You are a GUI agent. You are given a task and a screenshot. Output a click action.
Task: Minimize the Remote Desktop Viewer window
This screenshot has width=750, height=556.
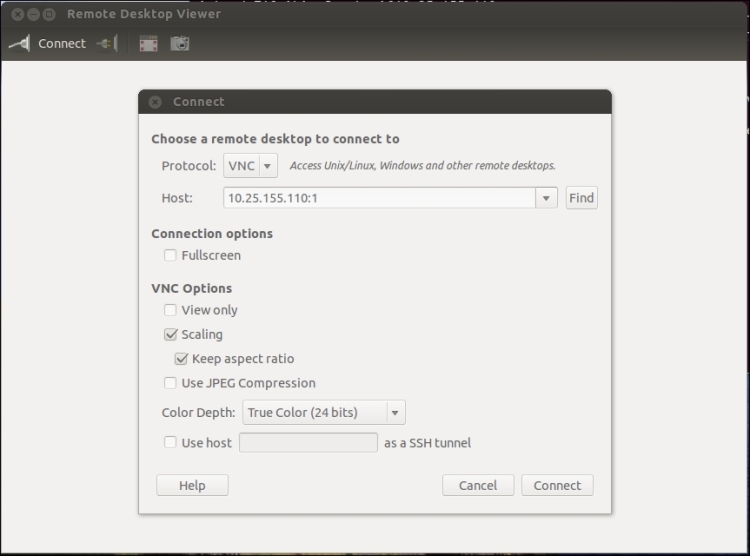33,14
